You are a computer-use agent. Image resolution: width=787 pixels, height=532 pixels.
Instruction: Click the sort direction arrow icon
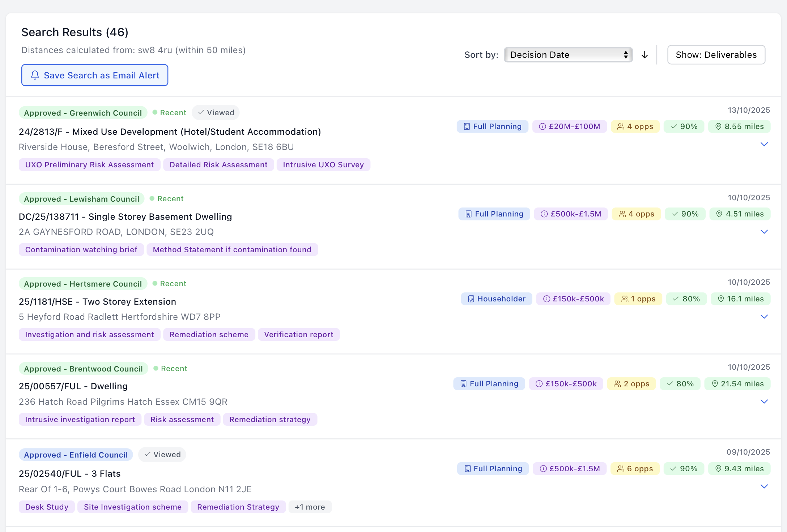[645, 55]
